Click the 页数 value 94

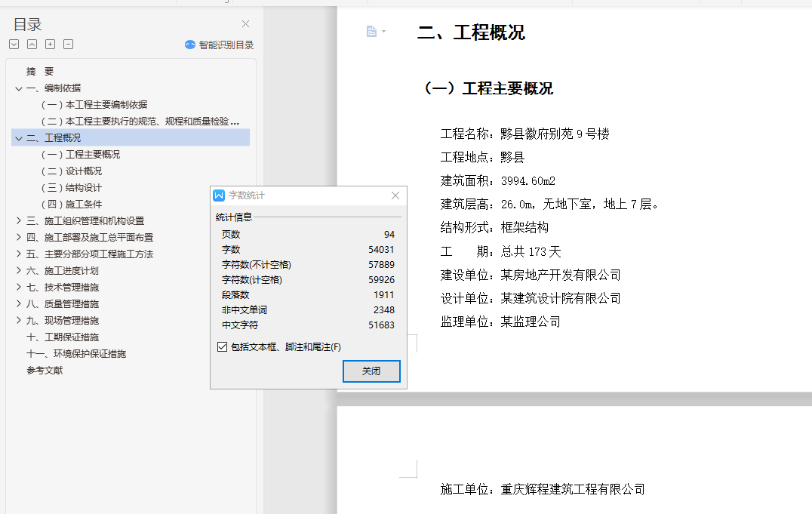(x=389, y=235)
